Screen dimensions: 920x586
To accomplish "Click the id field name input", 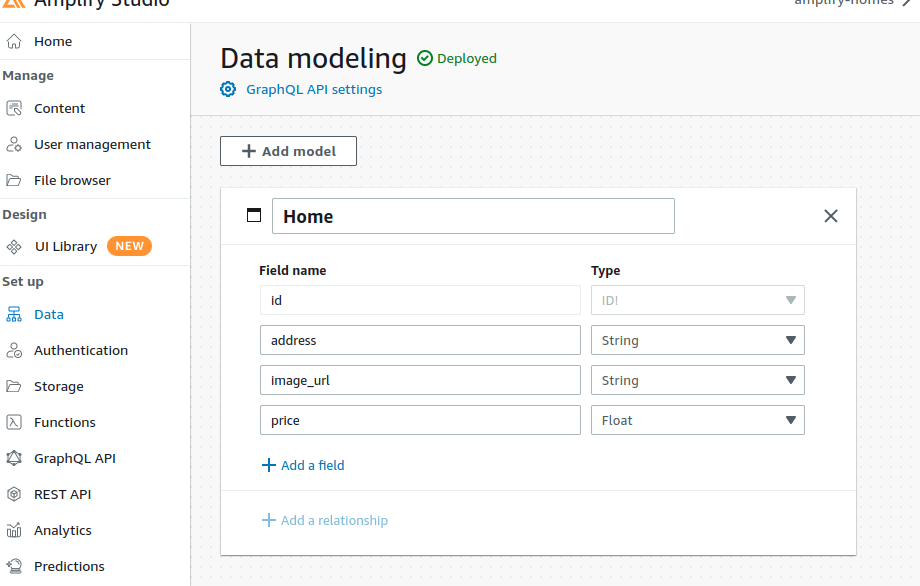I will (420, 300).
